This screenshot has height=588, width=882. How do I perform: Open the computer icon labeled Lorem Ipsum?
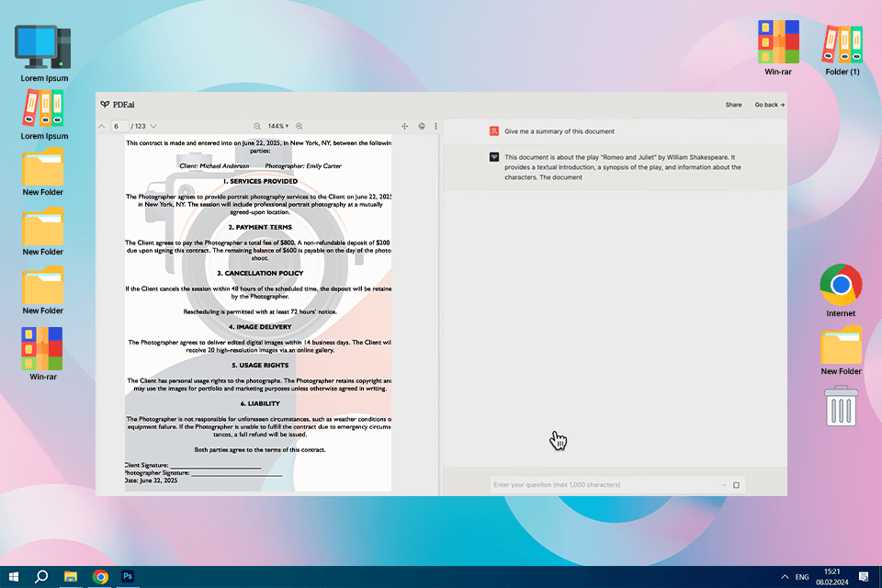click(x=43, y=53)
